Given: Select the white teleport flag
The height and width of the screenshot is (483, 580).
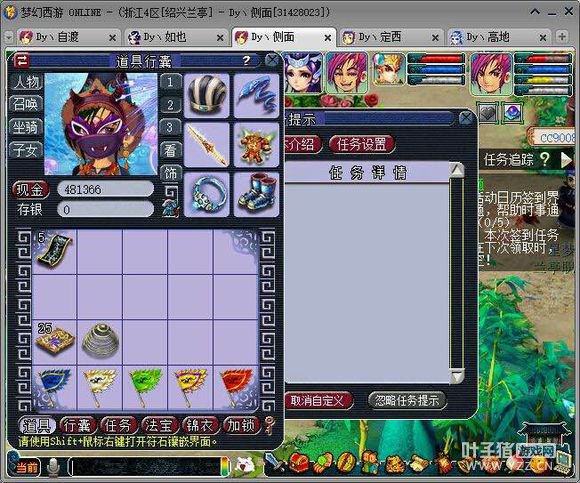Looking at the screenshot, I should (x=100, y=388).
